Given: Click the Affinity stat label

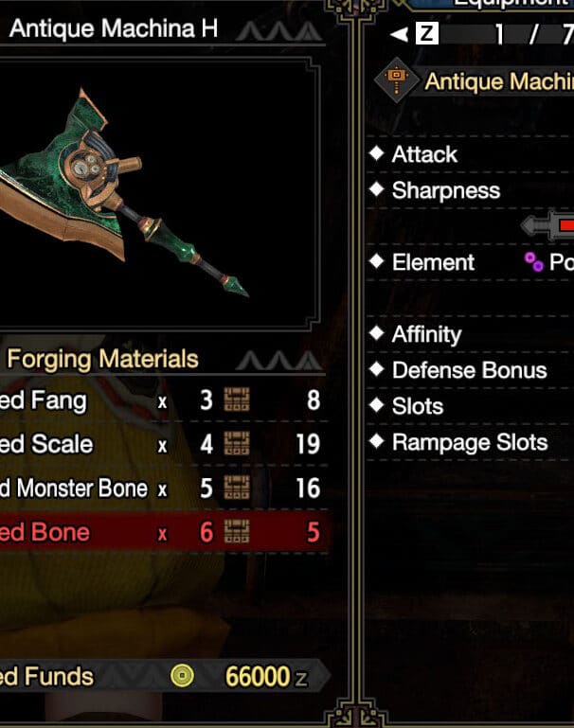Looking at the screenshot, I should coord(427,334).
